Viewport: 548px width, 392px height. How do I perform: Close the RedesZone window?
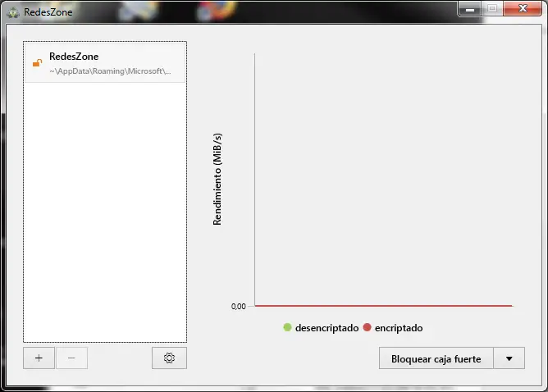point(523,8)
